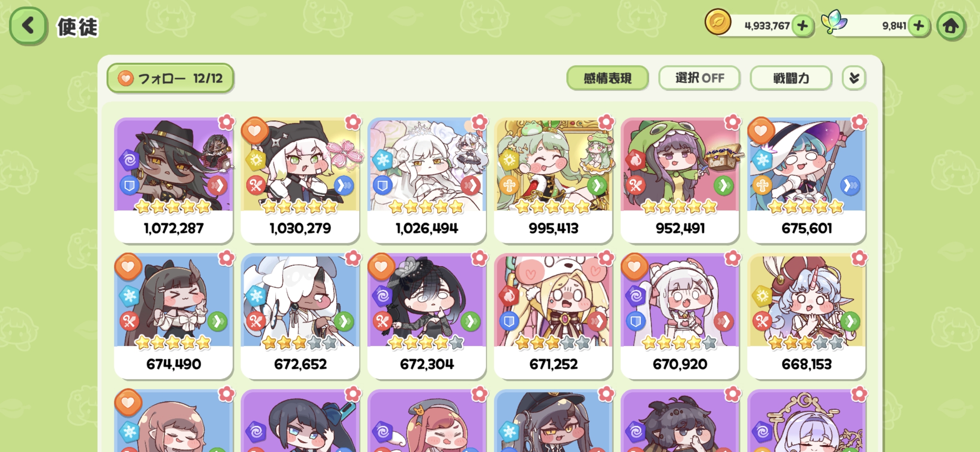Expand the double chevron sort order button
This screenshot has width=980, height=452.
(854, 78)
